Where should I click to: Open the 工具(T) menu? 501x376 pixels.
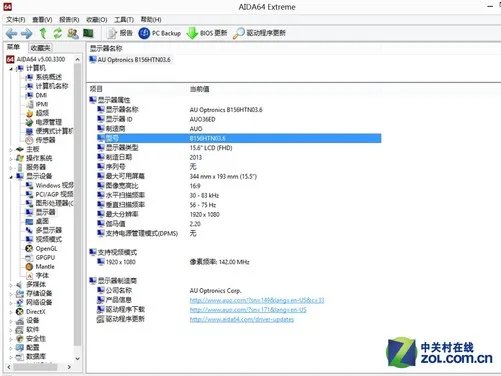(124, 20)
